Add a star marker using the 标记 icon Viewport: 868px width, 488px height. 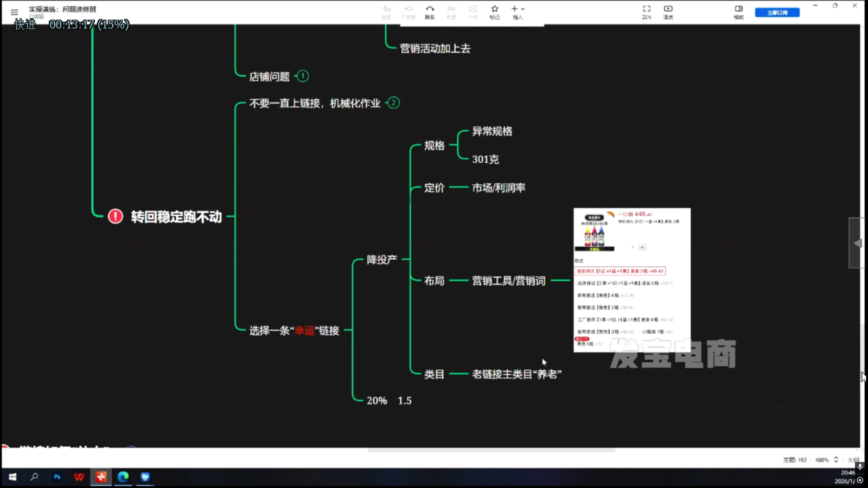(494, 12)
